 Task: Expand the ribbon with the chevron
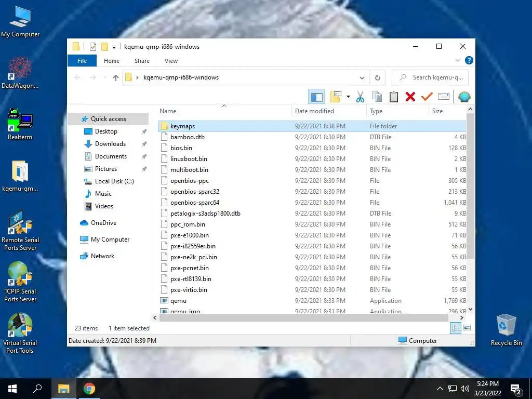457,60
